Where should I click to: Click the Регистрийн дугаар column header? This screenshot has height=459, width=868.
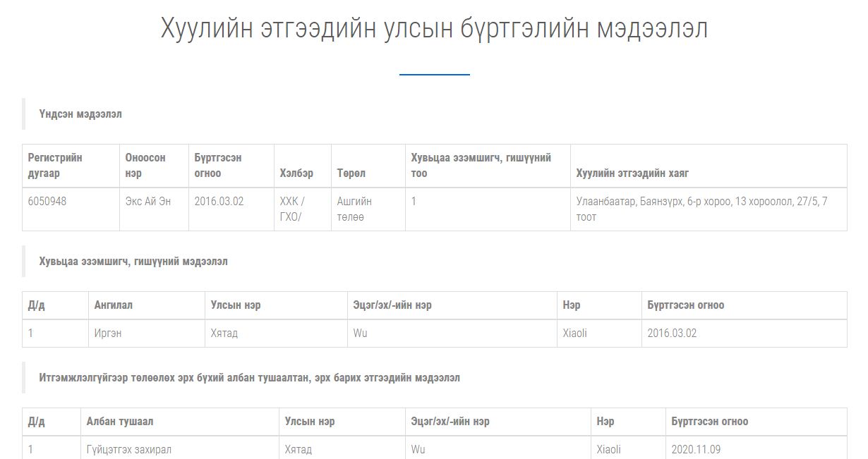click(x=55, y=166)
